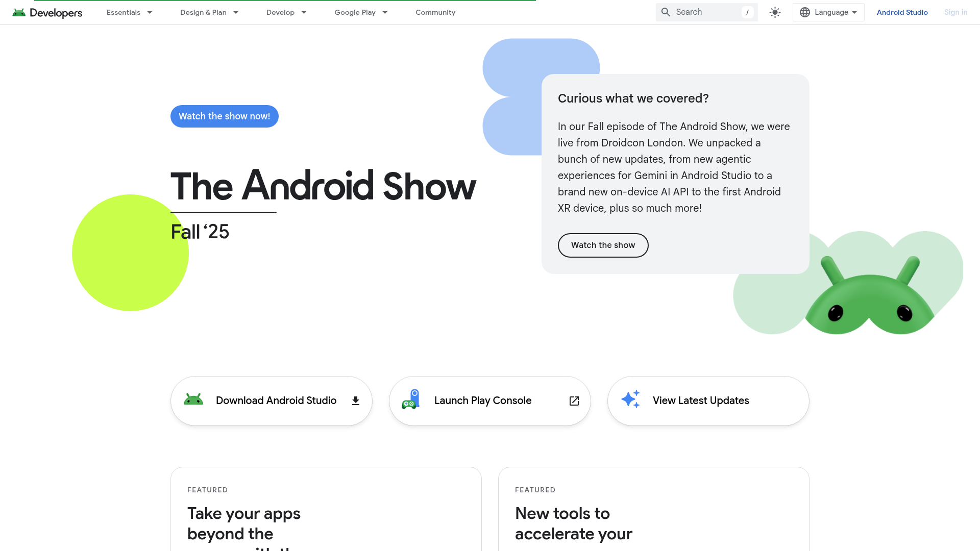This screenshot has height=551, width=980.
Task: Click the sparkle icon on View Latest Updates card
Action: pyautogui.click(x=630, y=400)
